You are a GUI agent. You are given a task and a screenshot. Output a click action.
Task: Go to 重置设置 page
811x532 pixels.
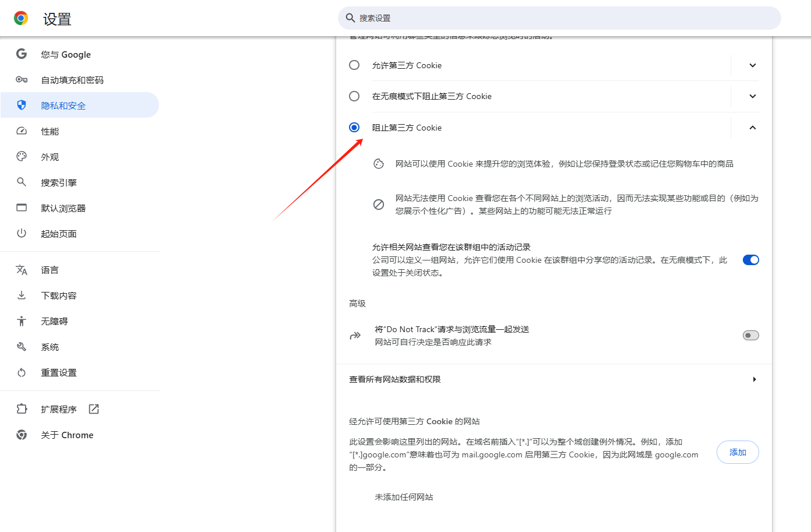(80, 372)
